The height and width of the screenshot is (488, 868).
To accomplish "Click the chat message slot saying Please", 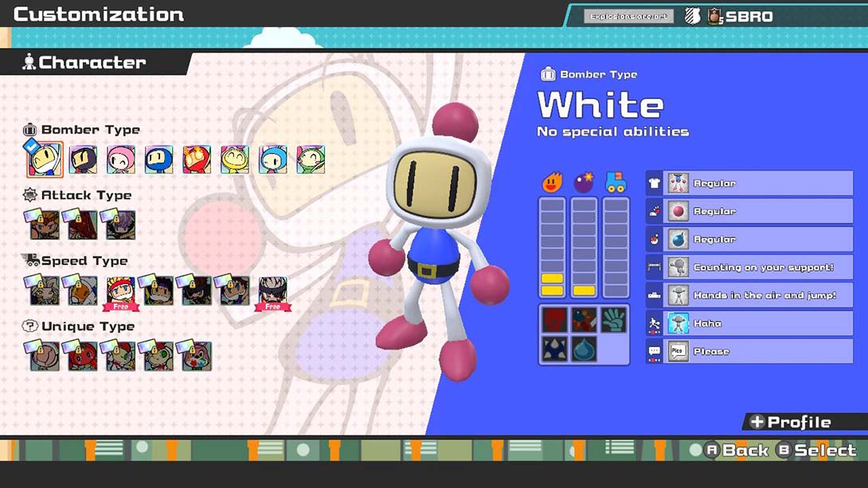I will point(749,351).
